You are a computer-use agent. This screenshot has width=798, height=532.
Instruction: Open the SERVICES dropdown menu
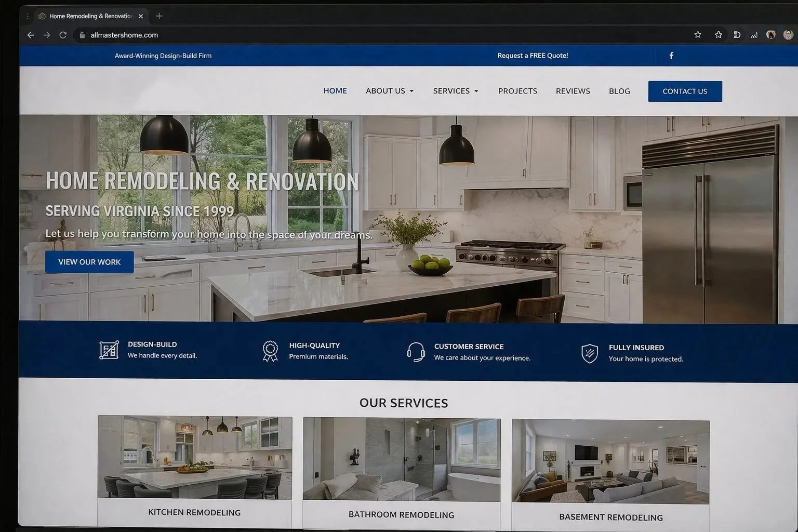[455, 90]
